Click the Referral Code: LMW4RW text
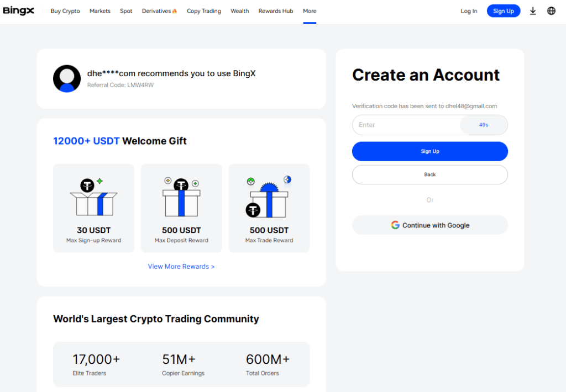566x392 pixels. pyautogui.click(x=120, y=85)
